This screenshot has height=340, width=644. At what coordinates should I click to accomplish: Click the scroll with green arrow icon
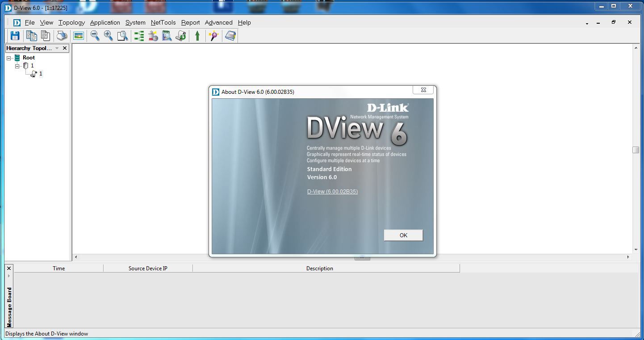click(181, 36)
